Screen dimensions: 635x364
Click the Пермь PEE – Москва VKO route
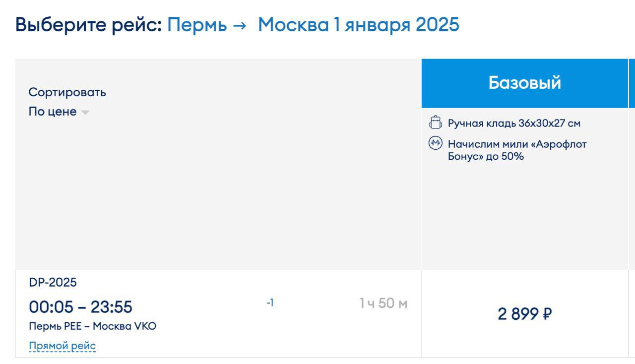click(92, 326)
